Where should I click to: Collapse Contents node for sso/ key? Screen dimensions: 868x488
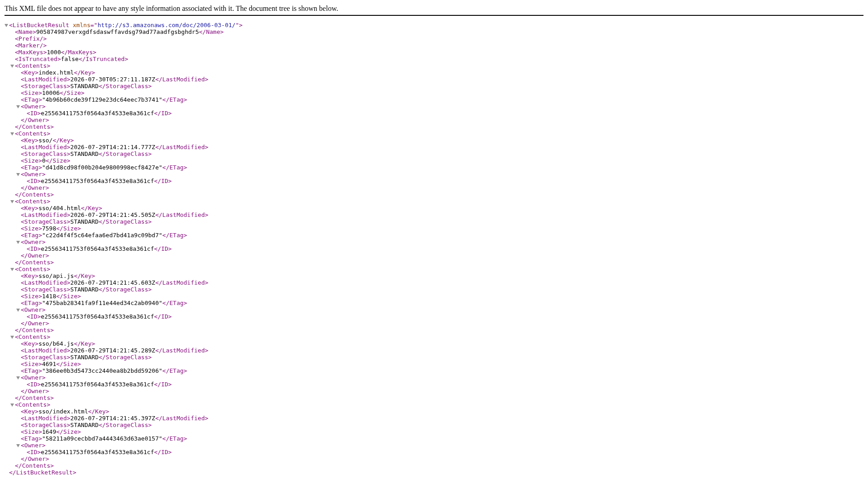[x=12, y=134]
